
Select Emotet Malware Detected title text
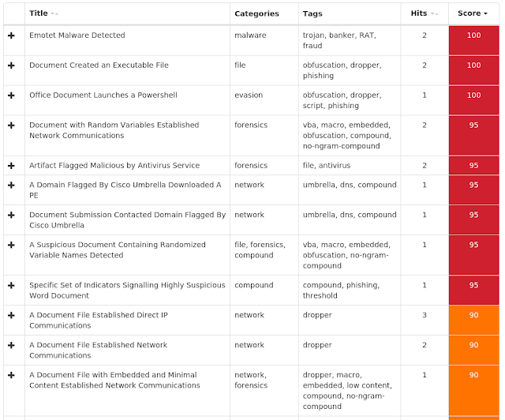[77, 36]
